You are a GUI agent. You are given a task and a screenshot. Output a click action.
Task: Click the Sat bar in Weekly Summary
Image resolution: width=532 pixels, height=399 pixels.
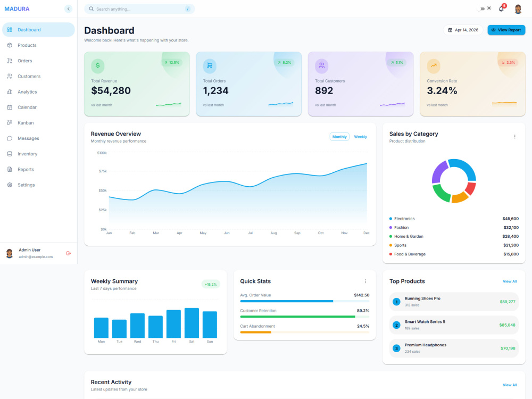pos(192,323)
